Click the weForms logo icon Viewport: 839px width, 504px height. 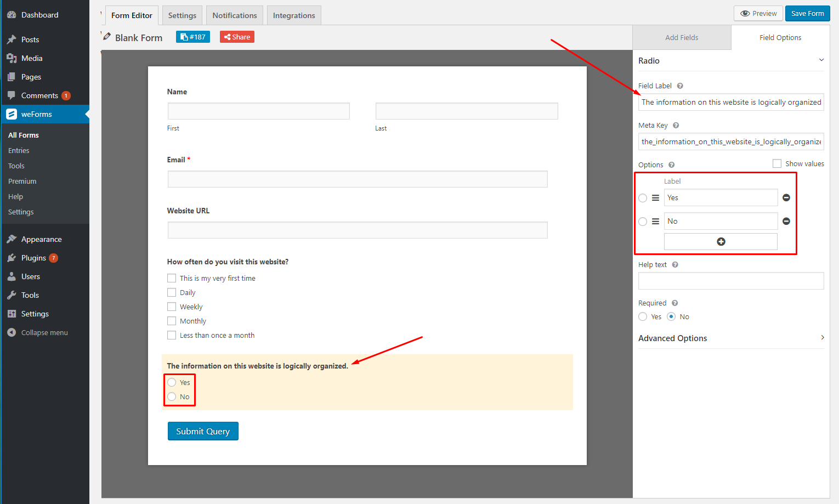click(x=12, y=114)
